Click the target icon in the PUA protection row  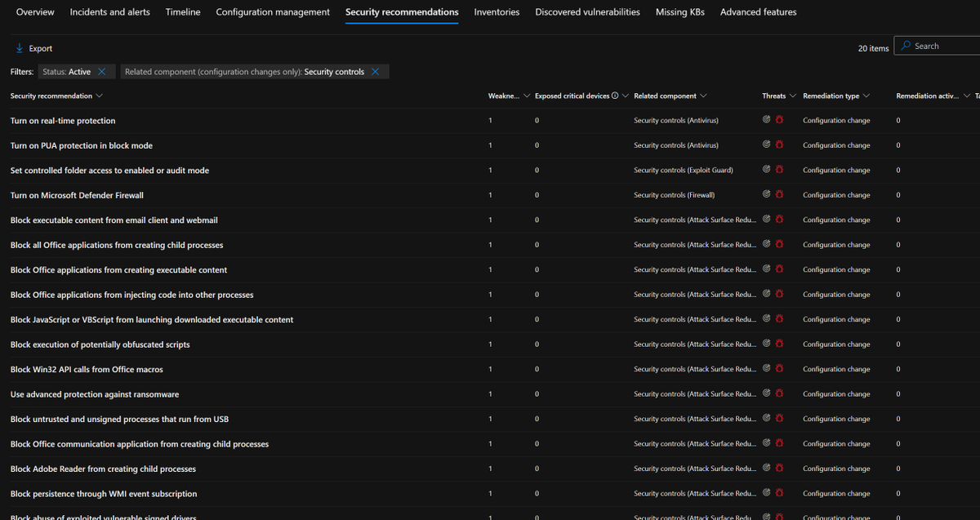(767, 144)
